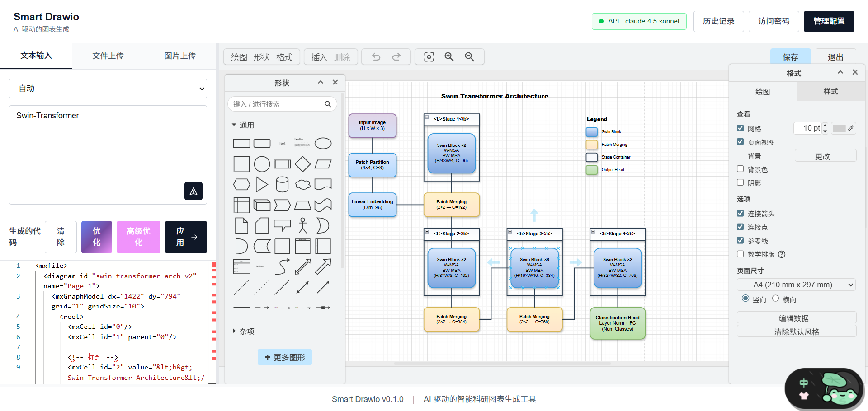Switch to the 文件上传 tab
Viewport: 868px width, 411px height.
108,56
